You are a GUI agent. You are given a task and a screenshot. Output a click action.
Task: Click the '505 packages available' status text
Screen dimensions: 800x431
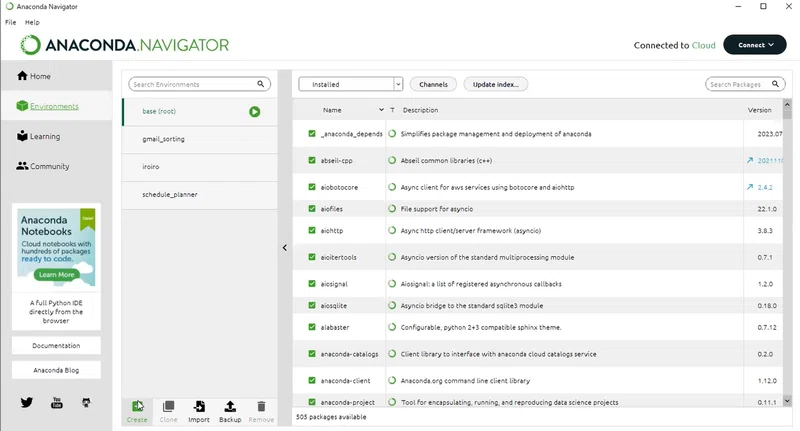click(x=331, y=417)
